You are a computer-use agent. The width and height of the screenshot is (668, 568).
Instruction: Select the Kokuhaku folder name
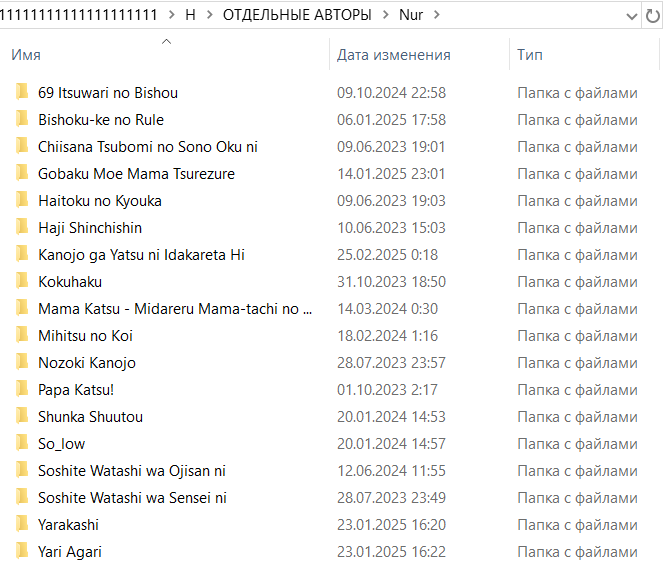click(70, 282)
